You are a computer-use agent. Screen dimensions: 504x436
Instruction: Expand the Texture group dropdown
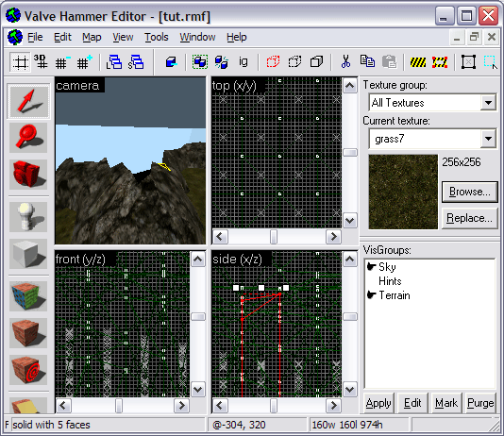pos(488,103)
